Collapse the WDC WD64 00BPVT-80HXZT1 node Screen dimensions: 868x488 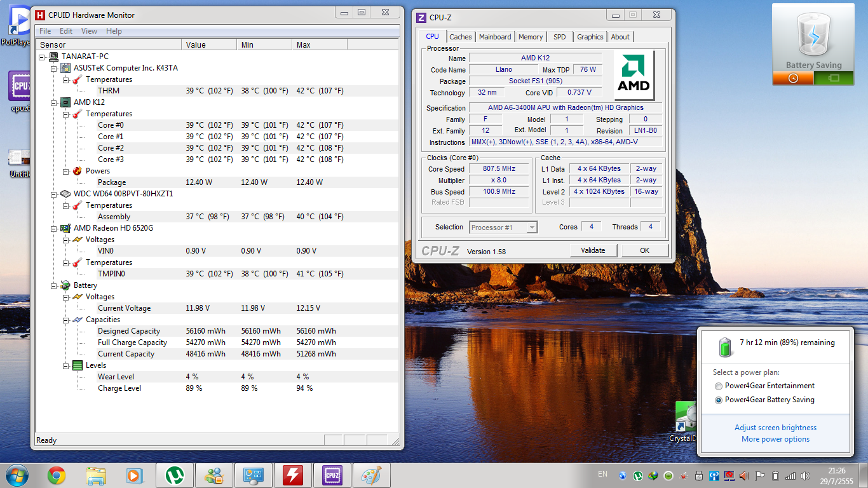point(54,194)
